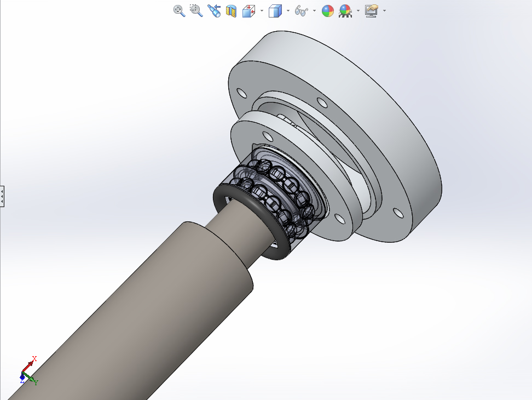
Task: Click the Hide/Show Items glasses icon
Action: point(301,11)
